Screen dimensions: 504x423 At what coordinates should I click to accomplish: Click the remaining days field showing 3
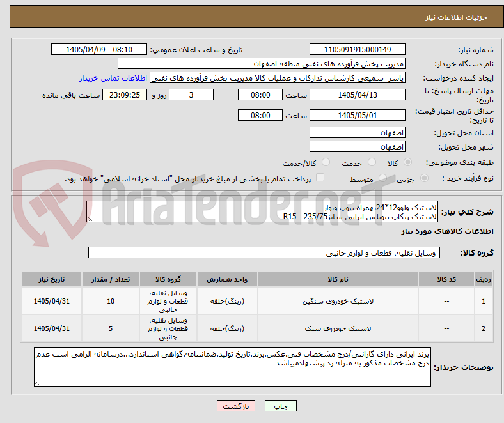click(191, 95)
